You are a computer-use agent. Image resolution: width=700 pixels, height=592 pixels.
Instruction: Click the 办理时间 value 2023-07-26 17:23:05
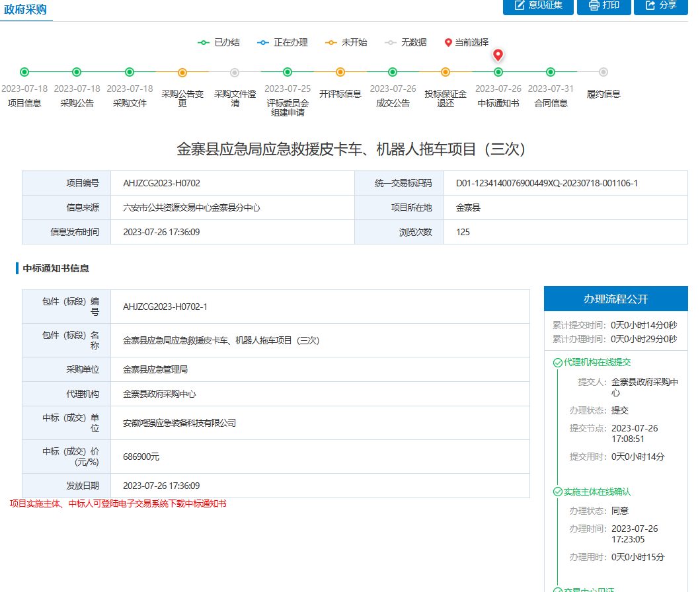click(x=635, y=534)
